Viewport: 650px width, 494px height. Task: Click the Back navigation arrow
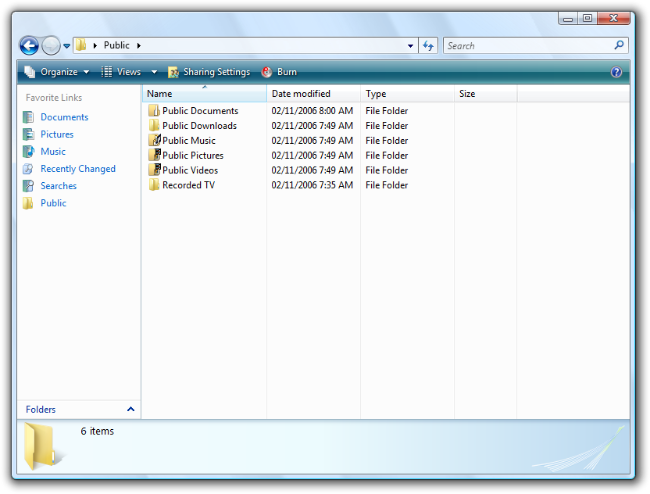pos(29,46)
